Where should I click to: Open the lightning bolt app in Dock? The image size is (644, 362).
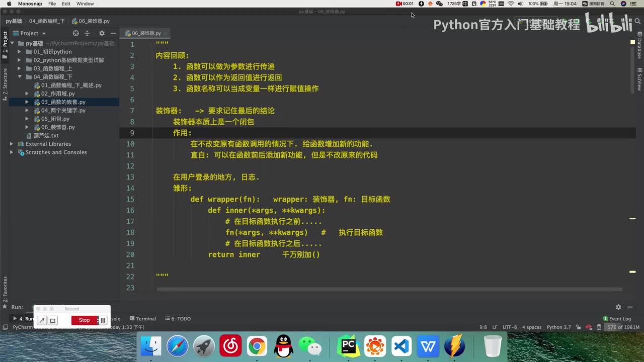[455, 346]
